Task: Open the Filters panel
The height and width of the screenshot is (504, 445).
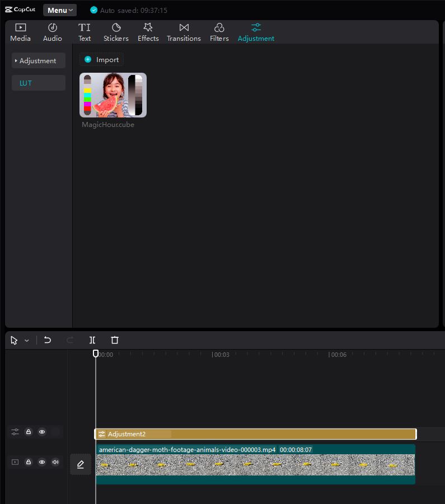Action: [219, 32]
